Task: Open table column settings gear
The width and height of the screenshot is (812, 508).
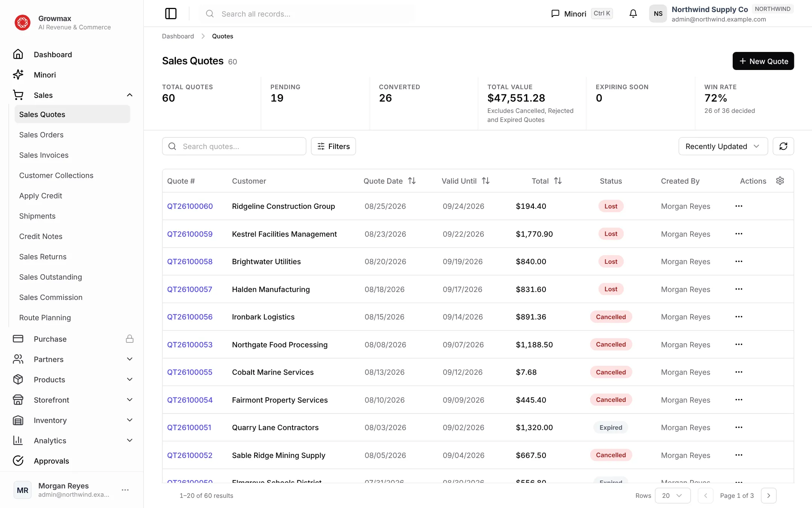Action: pyautogui.click(x=780, y=181)
